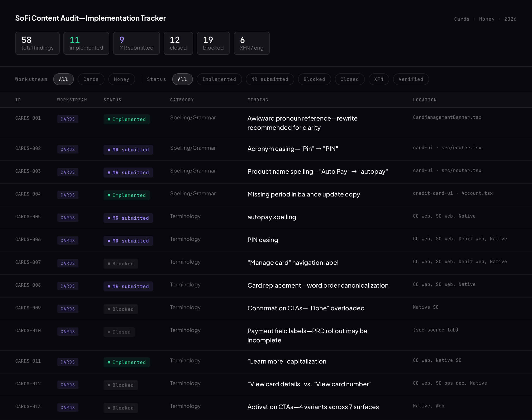Click the Blocked badge on CARDS-007
This screenshot has height=420, width=532.
coord(121,264)
